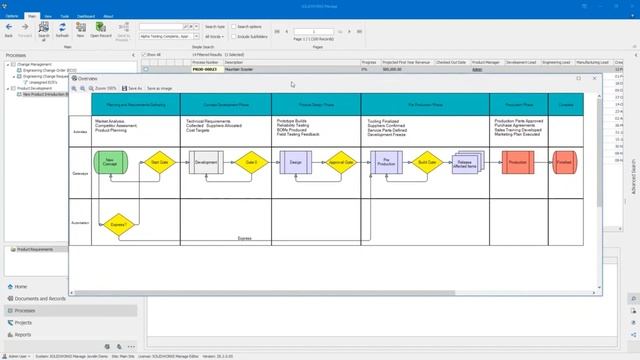Viewport: 640px width, 360px height.
Task: Click Save As in Overview toolbar
Action: tap(132, 88)
